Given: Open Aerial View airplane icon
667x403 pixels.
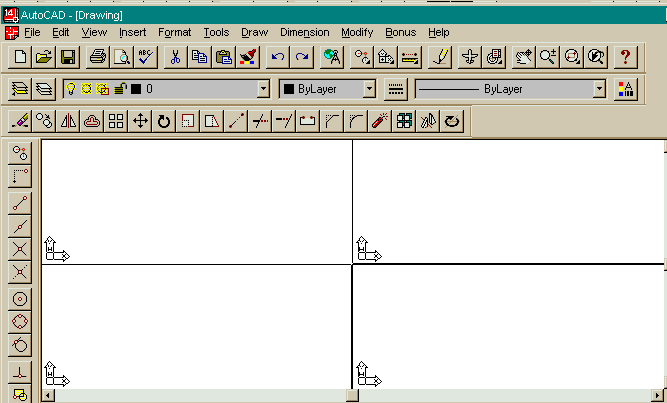Looking at the screenshot, I should (x=470, y=57).
